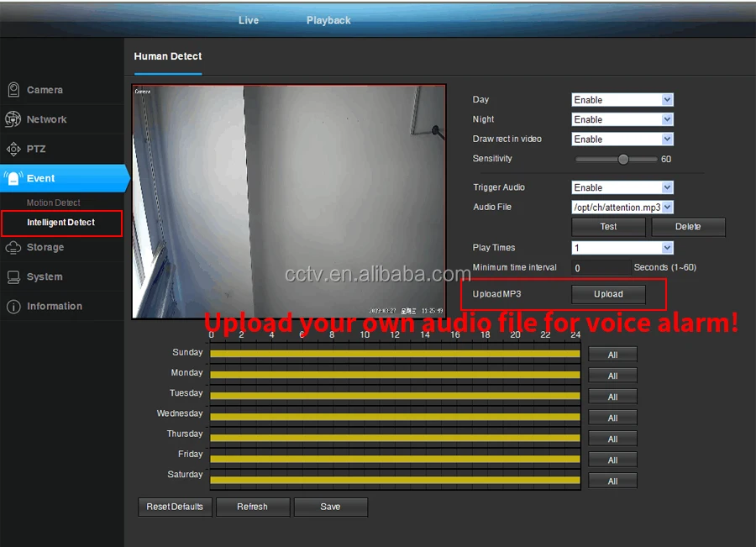Viewport: 756px width, 547px height.
Task: Click the Test audio button
Action: 608,227
